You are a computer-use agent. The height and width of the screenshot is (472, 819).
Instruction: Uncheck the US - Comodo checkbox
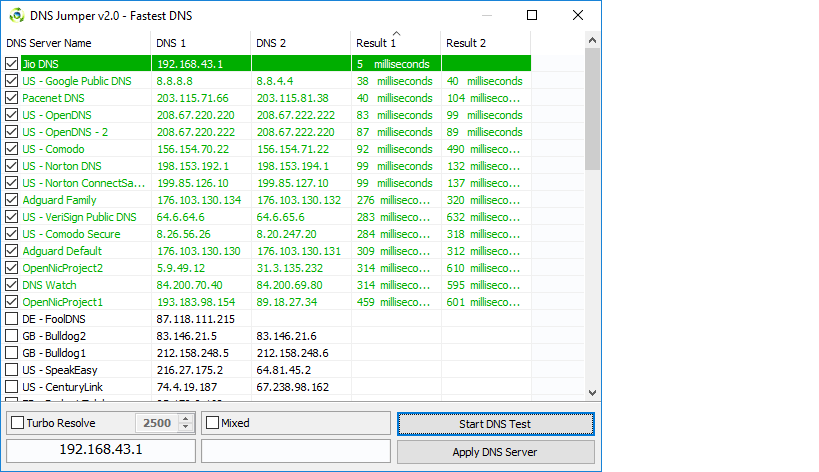point(11,149)
